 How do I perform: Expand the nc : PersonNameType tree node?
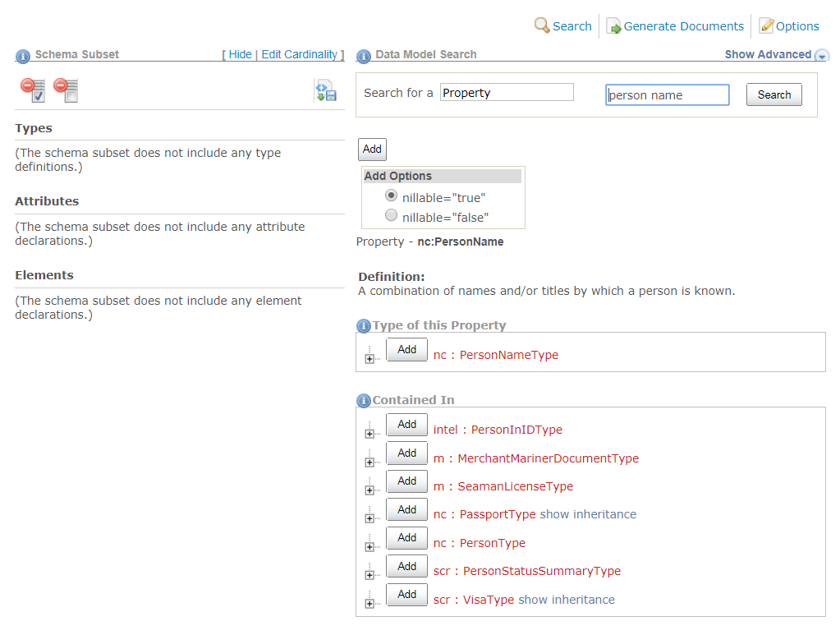click(370, 358)
